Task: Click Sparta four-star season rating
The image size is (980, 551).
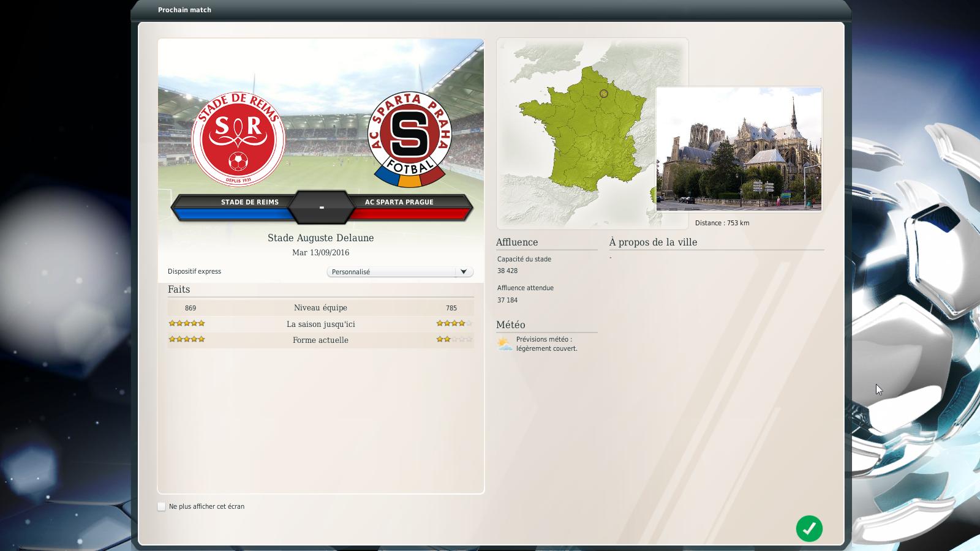Action: point(454,323)
